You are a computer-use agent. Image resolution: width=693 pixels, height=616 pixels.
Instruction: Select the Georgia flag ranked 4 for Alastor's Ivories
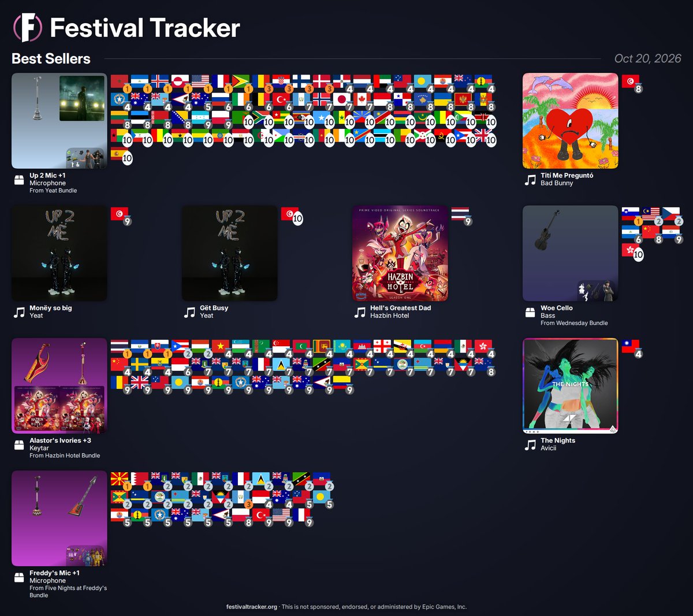pyautogui.click(x=382, y=346)
